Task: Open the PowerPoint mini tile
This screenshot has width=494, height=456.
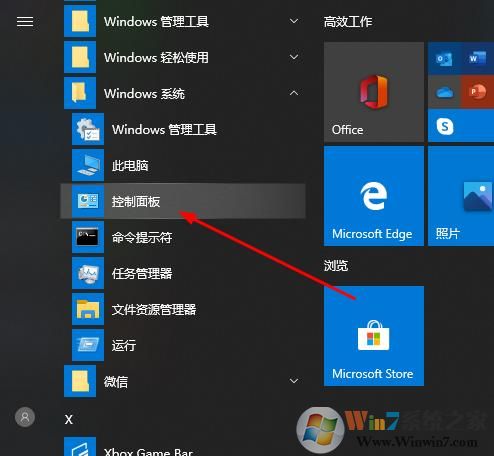Action: click(477, 92)
